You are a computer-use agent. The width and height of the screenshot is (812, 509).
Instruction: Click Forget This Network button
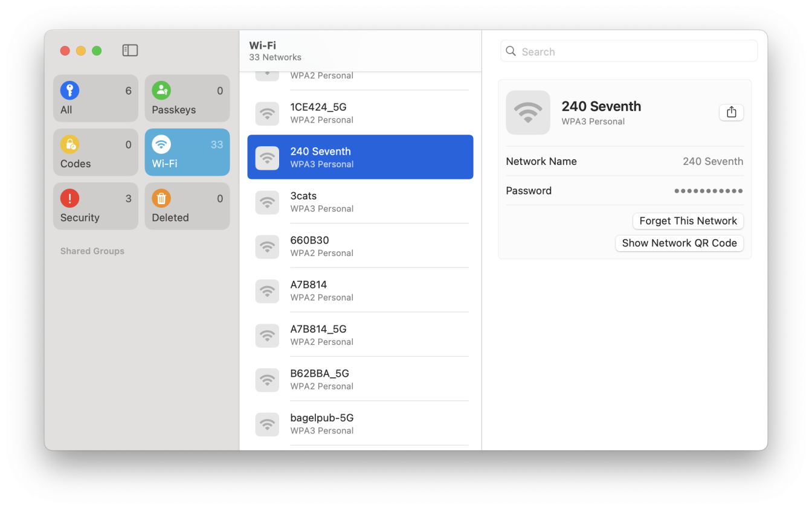pyautogui.click(x=688, y=221)
